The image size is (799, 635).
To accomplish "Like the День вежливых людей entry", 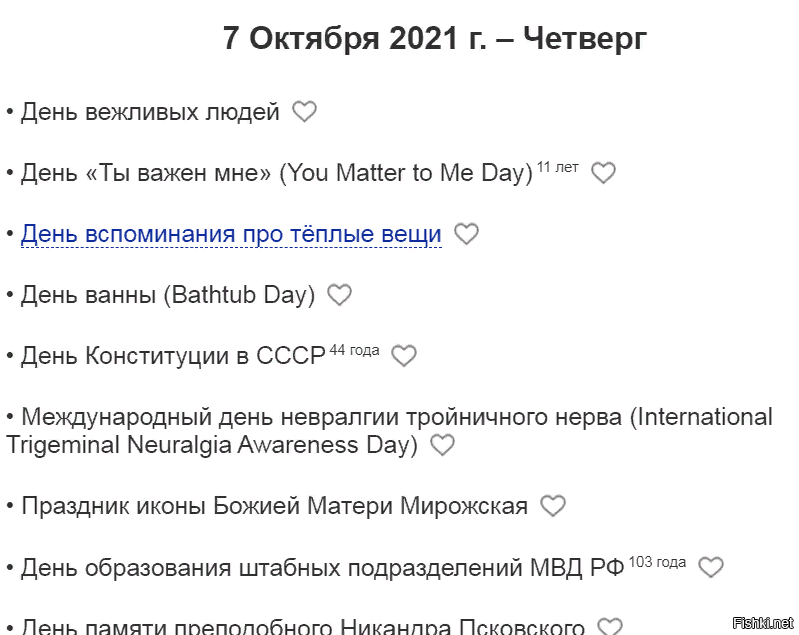I will (304, 112).
